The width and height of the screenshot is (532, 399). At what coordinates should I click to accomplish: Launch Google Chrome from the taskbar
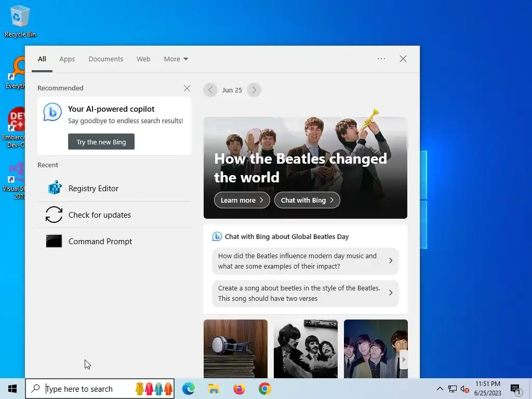(264, 389)
